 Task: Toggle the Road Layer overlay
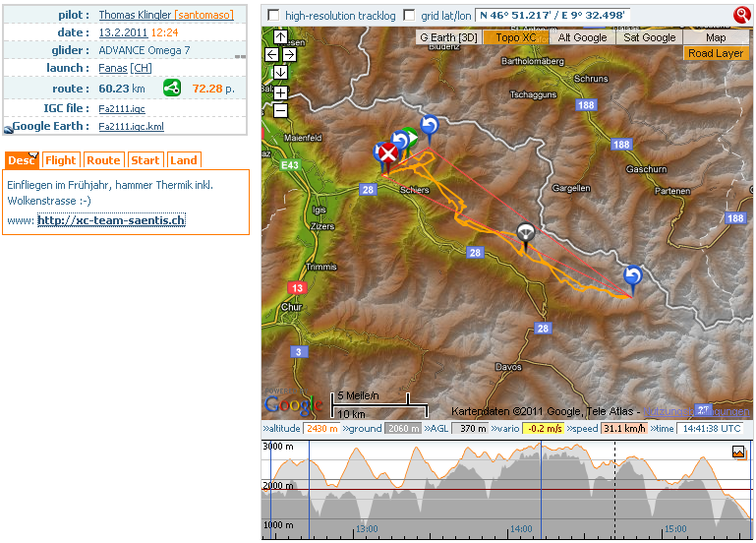point(716,53)
